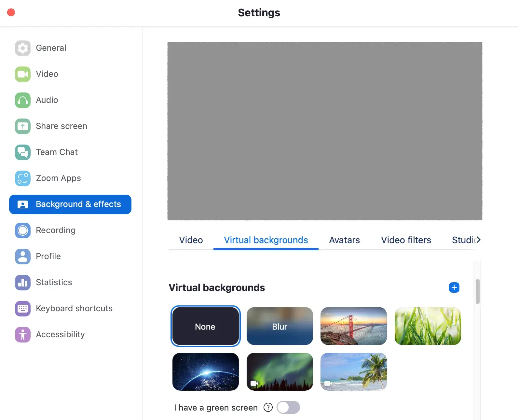518x420 pixels.
Task: Add a new virtual background with plus icon
Action: (454, 287)
